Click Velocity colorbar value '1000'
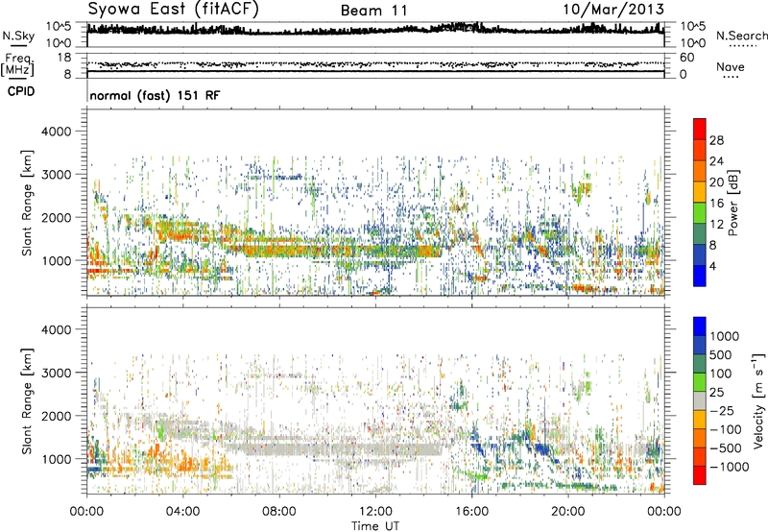768x532 pixels. click(725, 336)
